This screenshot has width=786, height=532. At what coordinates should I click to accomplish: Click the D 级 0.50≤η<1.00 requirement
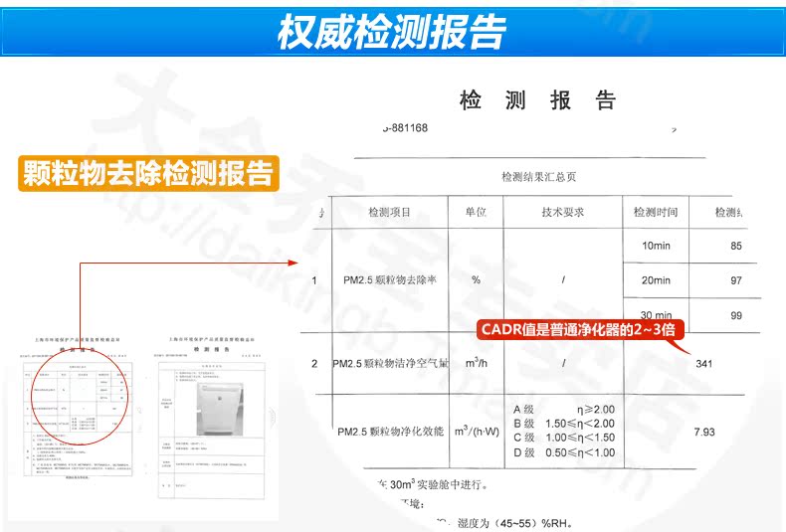[x=564, y=452]
